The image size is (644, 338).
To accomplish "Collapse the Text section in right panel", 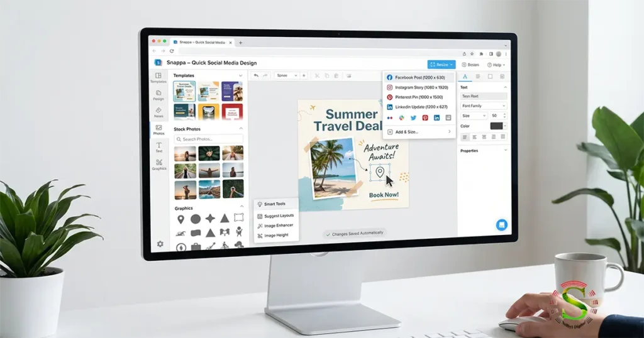I will point(505,87).
